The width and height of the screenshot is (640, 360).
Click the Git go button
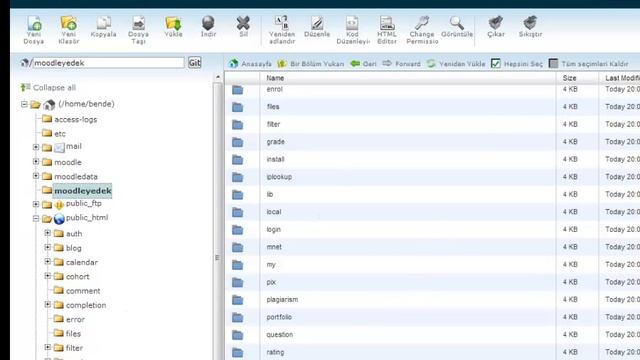(x=194, y=62)
